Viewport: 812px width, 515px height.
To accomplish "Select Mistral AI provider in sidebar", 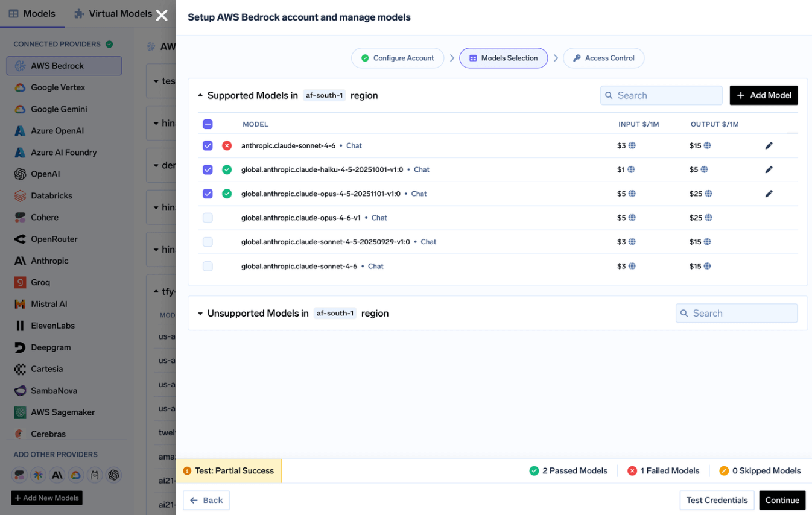I will (64, 304).
